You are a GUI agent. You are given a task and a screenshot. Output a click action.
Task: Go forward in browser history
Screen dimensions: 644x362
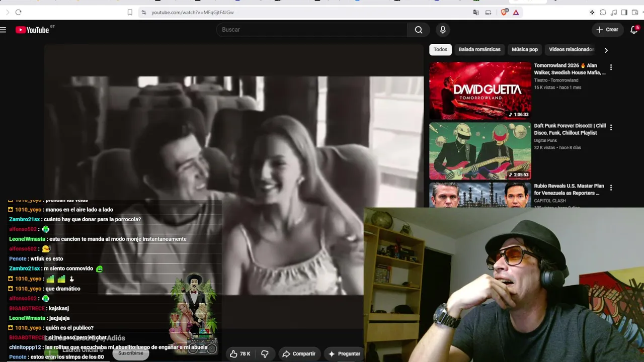click(7, 12)
